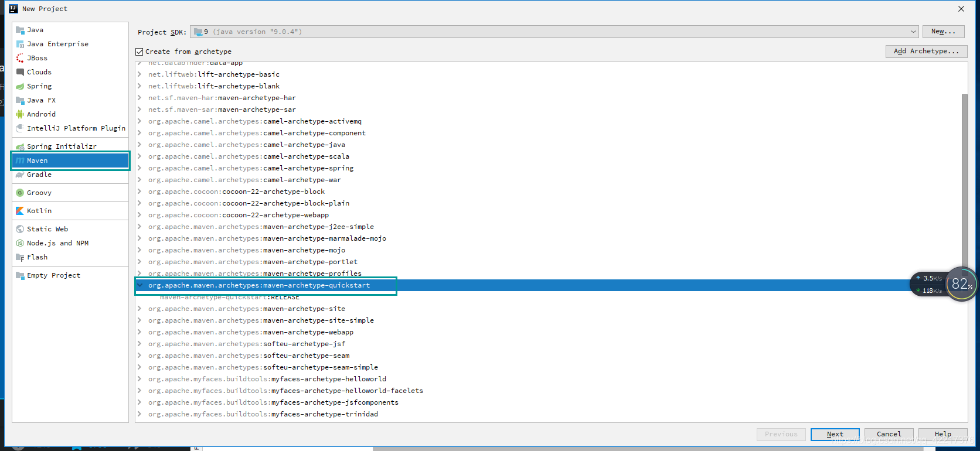The image size is (980, 451).
Task: Click the IntelliJ logo in title bar
Action: 13,9
